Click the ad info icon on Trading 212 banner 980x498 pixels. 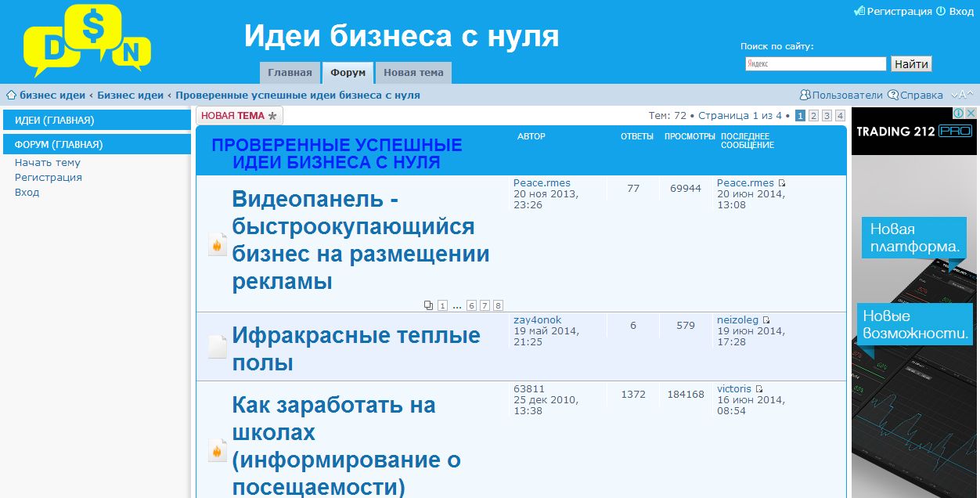click(x=960, y=113)
